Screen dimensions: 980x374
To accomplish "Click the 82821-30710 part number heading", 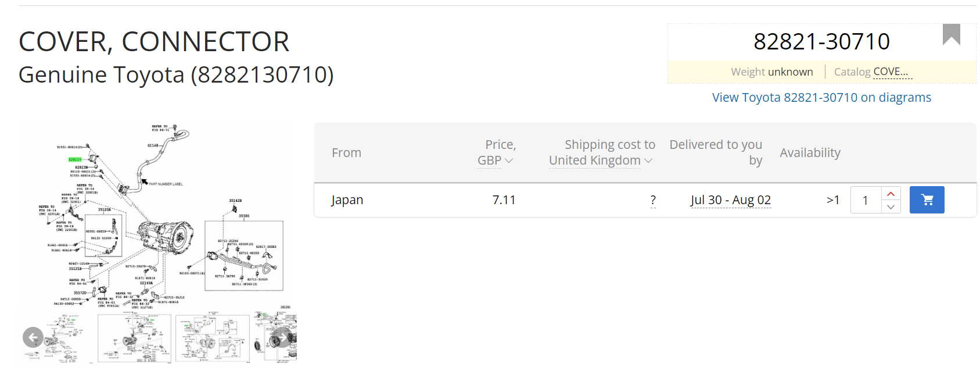I will pos(821,42).
